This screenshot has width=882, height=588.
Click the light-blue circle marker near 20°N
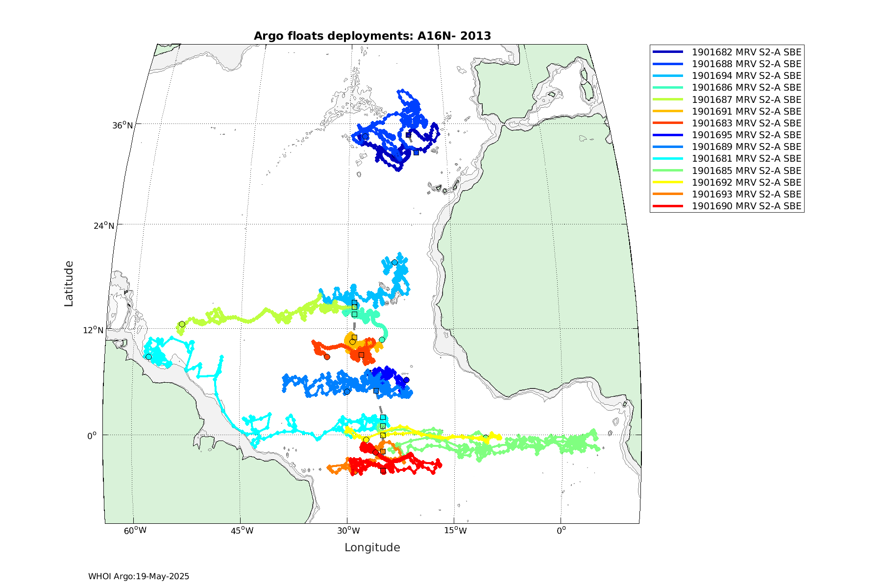click(394, 262)
